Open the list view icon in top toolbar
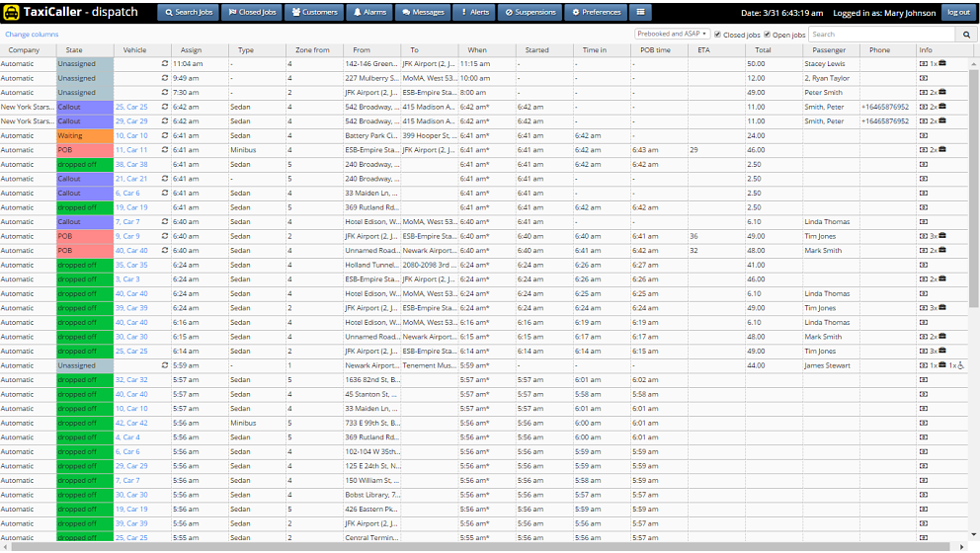The height and width of the screenshot is (553, 980). coord(640,13)
